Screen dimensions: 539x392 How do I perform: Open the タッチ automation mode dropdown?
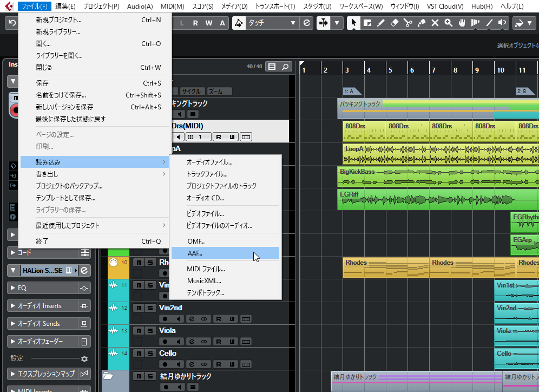tap(293, 23)
